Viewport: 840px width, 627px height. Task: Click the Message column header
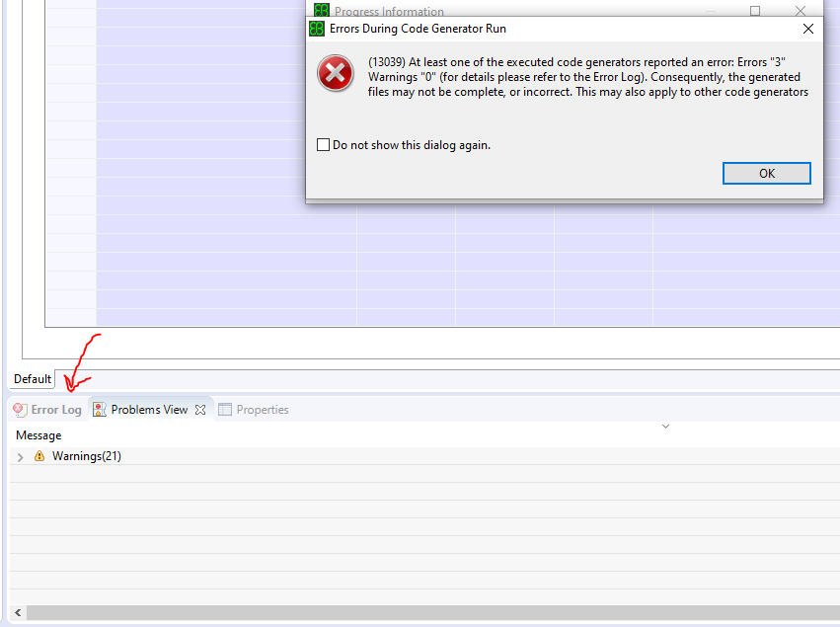click(38, 434)
